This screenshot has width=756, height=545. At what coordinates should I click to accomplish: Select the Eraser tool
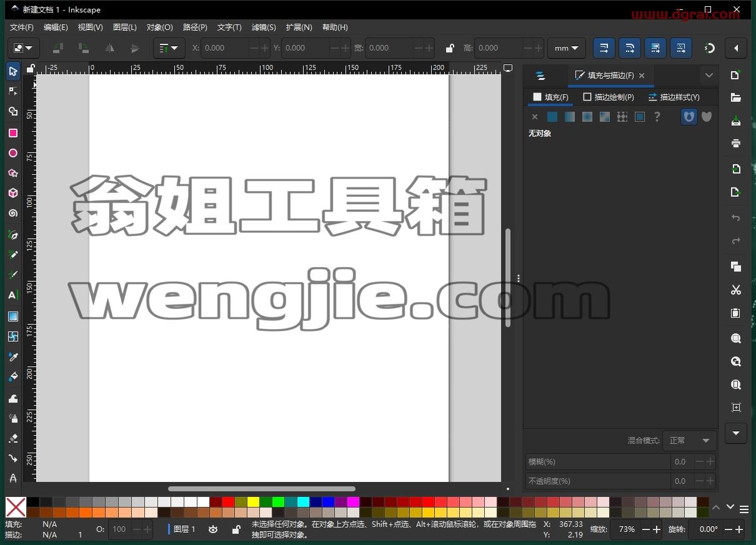click(12, 438)
